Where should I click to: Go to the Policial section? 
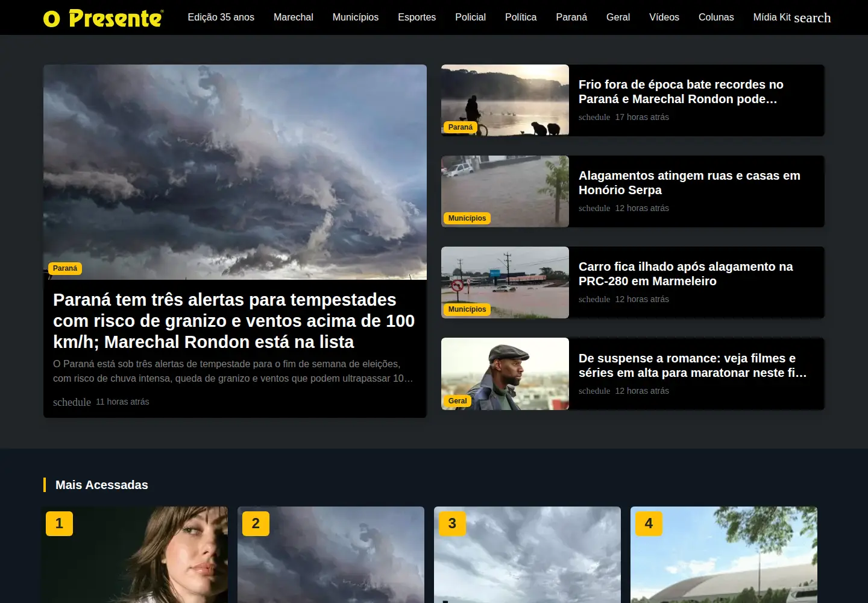pos(470,17)
